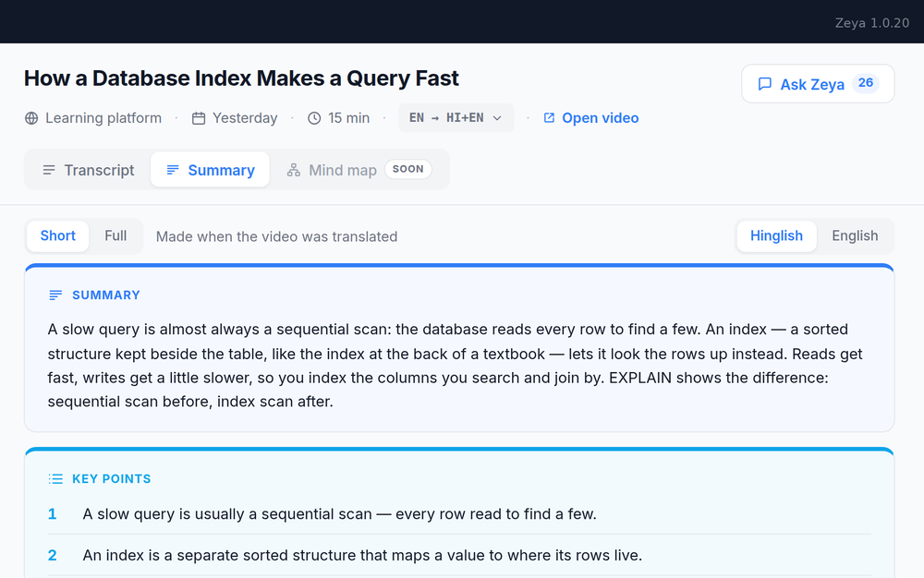Image resolution: width=924 pixels, height=578 pixels.
Task: Switch to the Transcript tab
Action: [89, 170]
